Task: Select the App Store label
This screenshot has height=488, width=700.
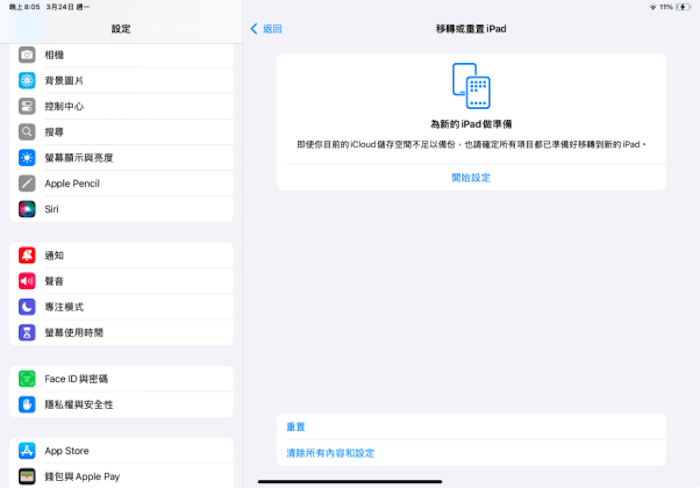Action: (67, 451)
